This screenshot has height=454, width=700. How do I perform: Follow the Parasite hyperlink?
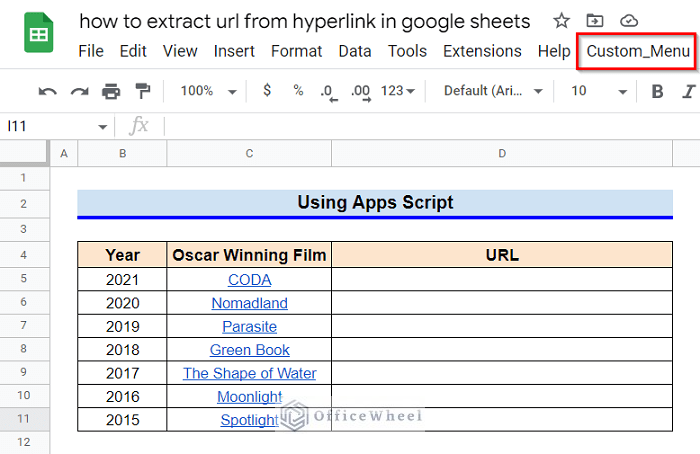tap(249, 327)
